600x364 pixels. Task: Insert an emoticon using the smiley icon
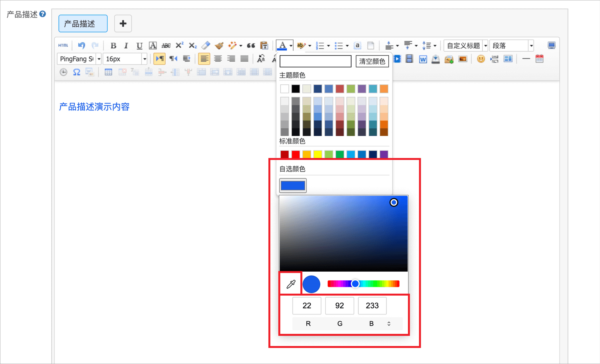pos(481,59)
